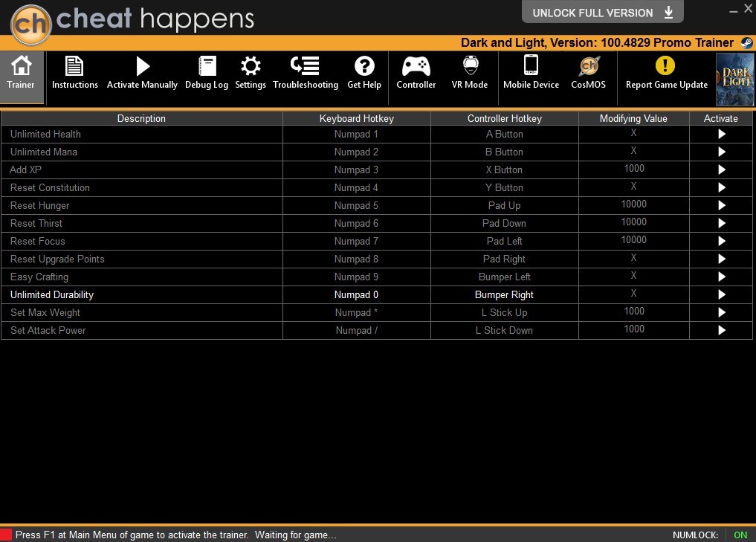Select the Unlimited Health description
The height and width of the screenshot is (542, 756).
[45, 134]
